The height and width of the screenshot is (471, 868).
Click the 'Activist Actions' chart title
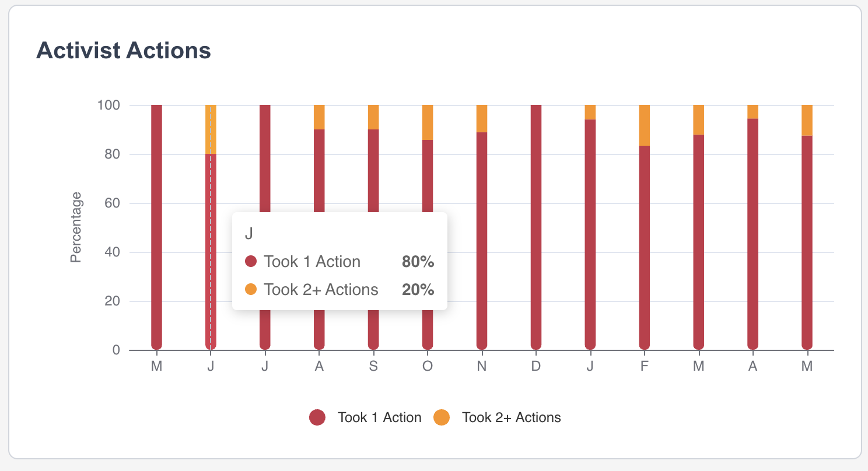click(124, 51)
